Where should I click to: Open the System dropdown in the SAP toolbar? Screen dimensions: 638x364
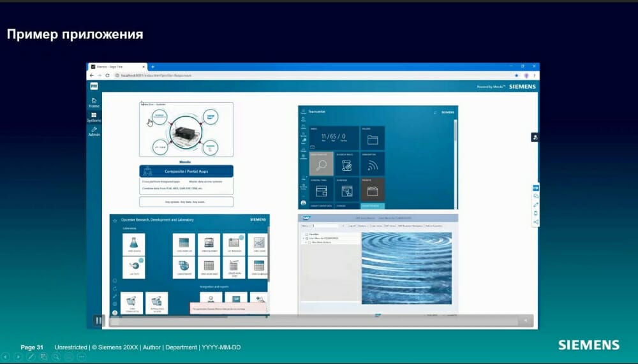pyautogui.click(x=363, y=226)
